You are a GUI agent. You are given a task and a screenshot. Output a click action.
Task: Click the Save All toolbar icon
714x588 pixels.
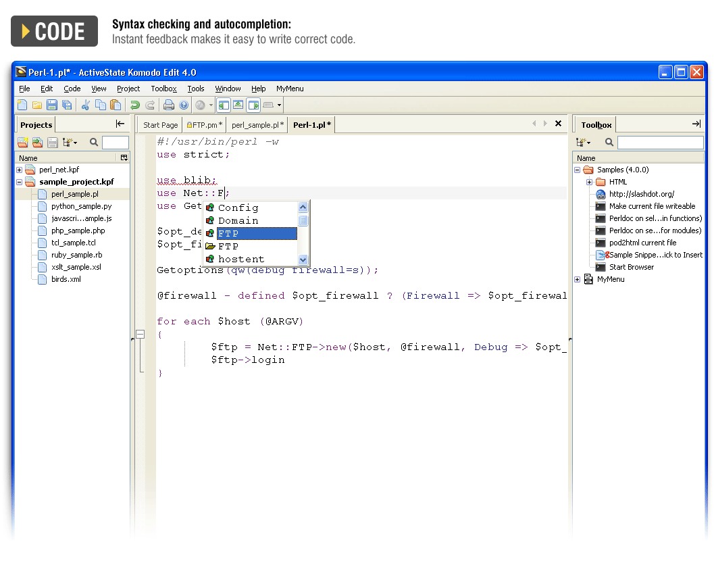point(67,105)
